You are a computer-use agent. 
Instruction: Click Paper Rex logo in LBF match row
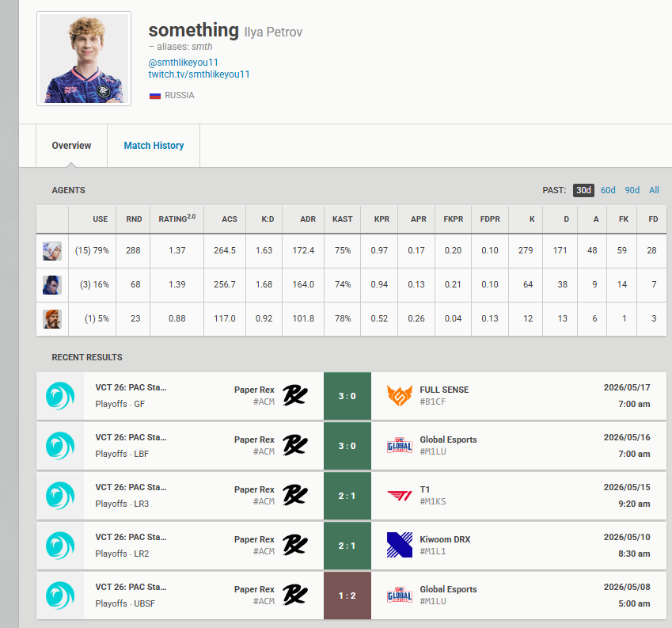tap(295, 445)
